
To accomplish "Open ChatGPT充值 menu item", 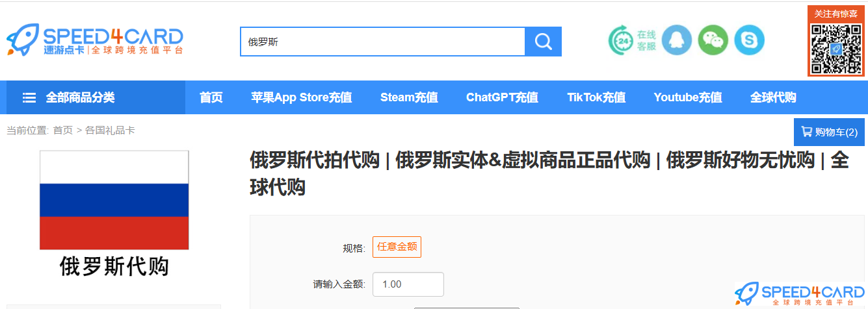I will [502, 97].
